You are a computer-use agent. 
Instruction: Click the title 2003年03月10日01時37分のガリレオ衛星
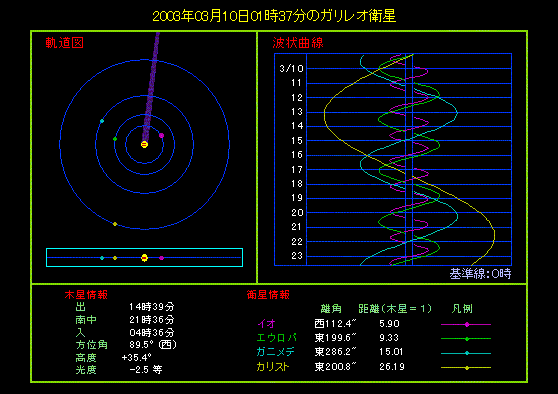tap(274, 16)
